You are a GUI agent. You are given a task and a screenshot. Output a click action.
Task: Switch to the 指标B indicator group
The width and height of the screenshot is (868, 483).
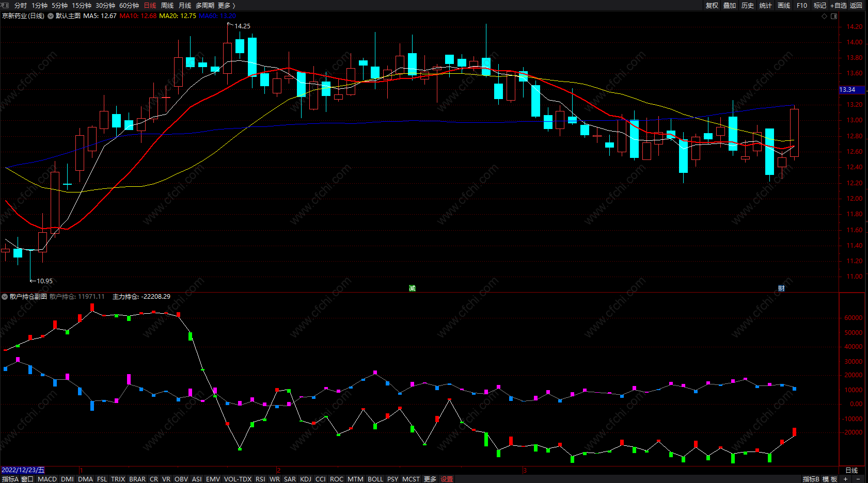(x=811, y=479)
